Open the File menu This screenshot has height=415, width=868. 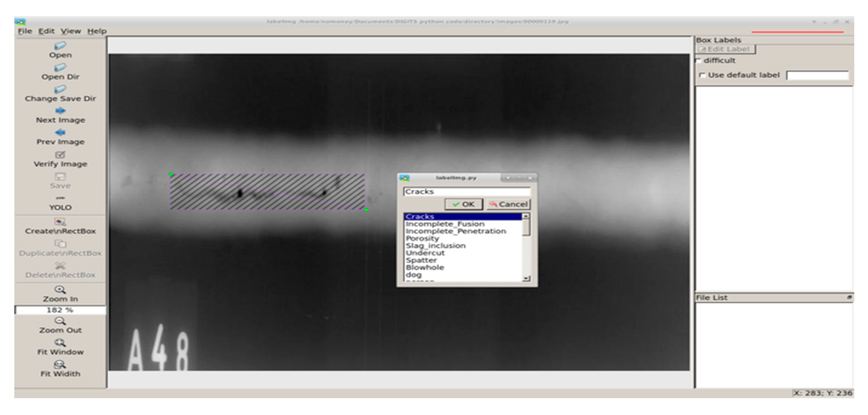25,31
